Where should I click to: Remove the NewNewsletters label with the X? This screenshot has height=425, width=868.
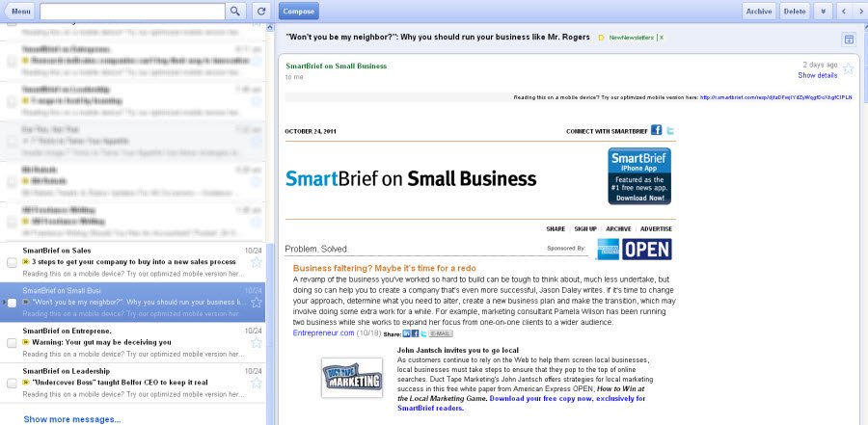pyautogui.click(x=661, y=38)
